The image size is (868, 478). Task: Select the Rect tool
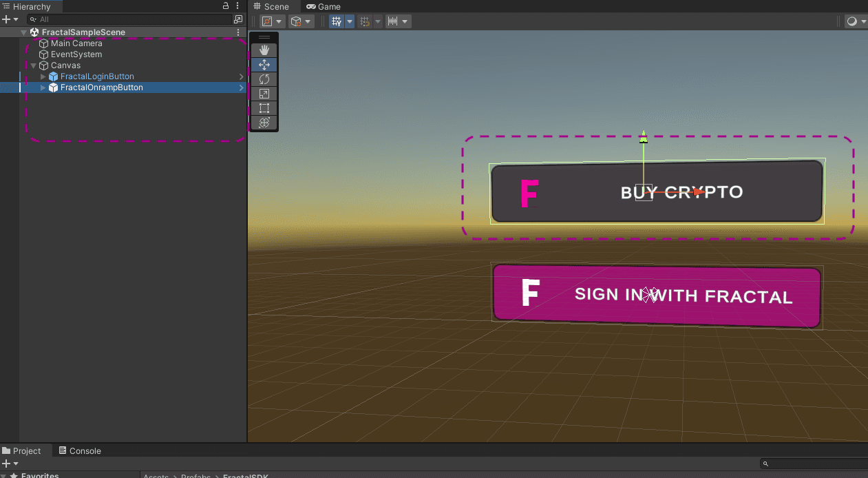[x=264, y=108]
